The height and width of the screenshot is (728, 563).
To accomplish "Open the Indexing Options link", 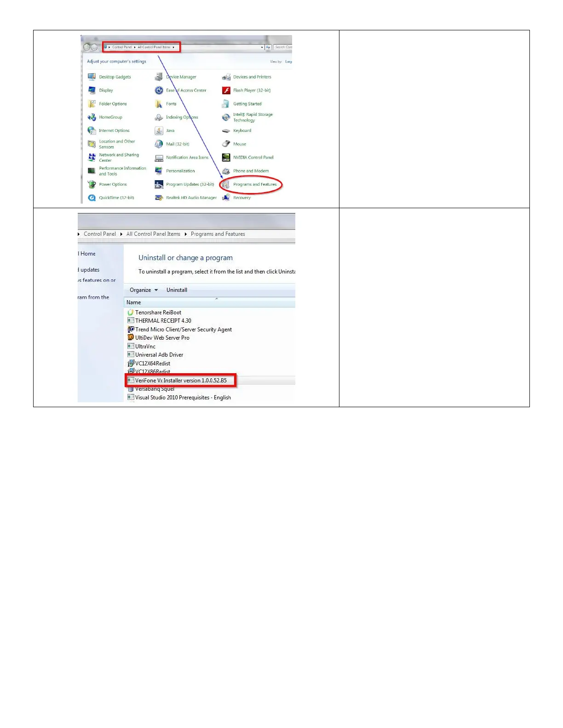I will [182, 117].
